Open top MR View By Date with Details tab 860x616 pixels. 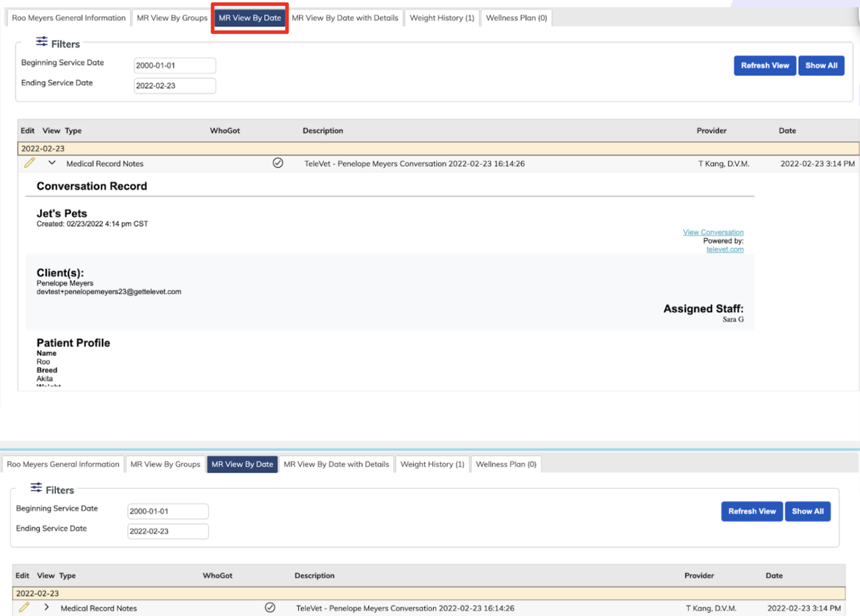(x=345, y=18)
